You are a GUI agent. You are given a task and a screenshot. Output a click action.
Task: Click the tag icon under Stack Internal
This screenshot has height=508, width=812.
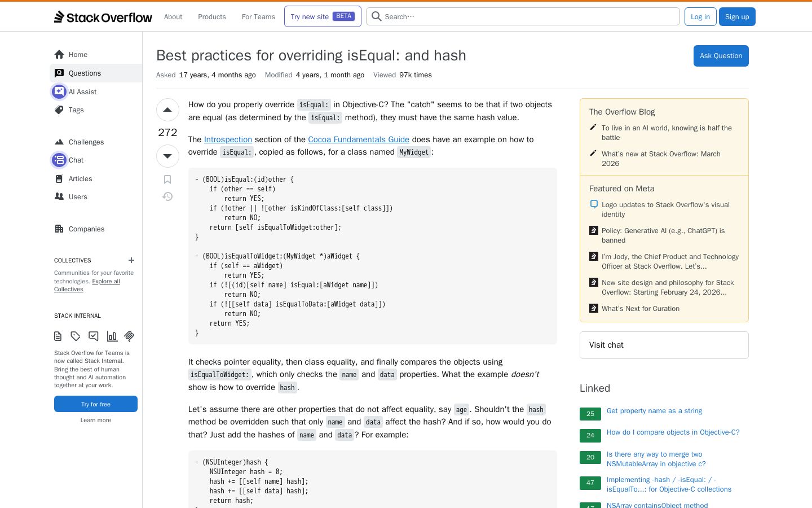[76, 336]
